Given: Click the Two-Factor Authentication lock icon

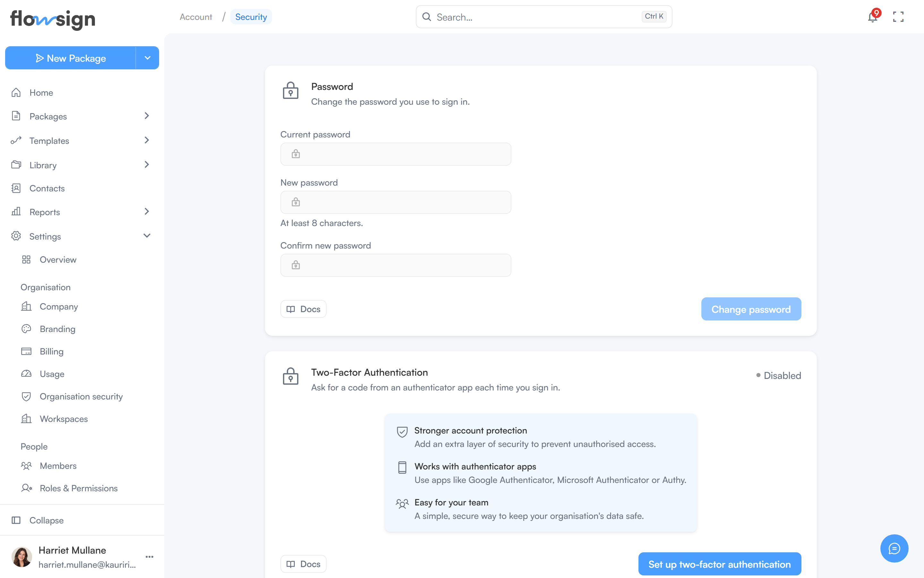Looking at the screenshot, I should tap(291, 376).
